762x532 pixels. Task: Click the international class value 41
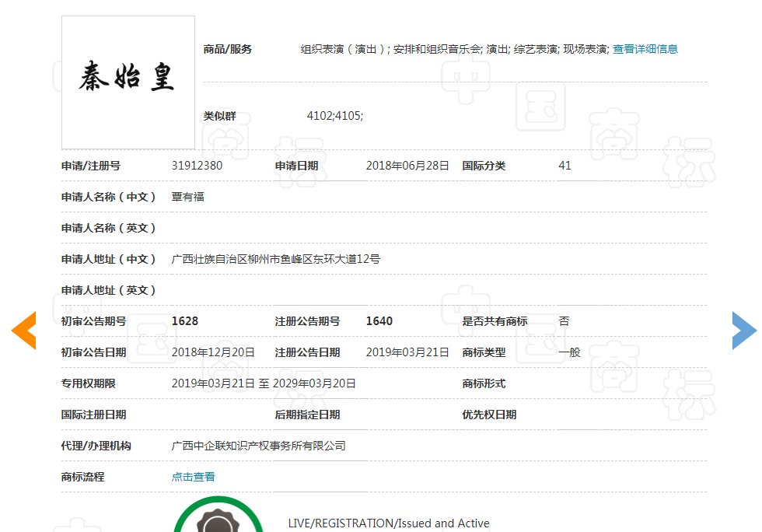pyautogui.click(x=565, y=165)
